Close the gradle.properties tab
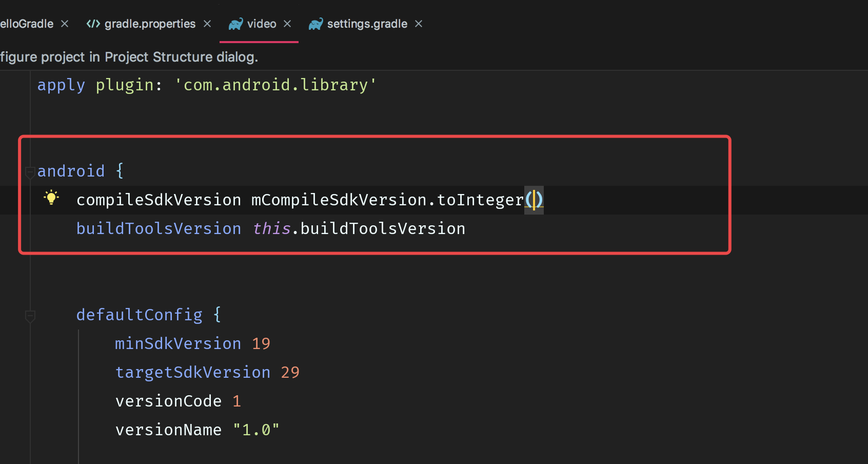 pos(207,24)
